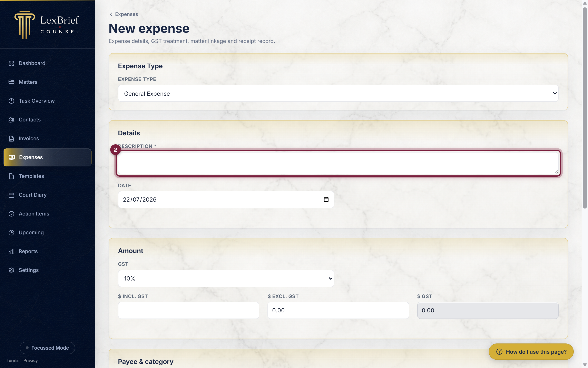This screenshot has width=588, height=368.
Task: Open the Invoices section
Action: click(47, 138)
